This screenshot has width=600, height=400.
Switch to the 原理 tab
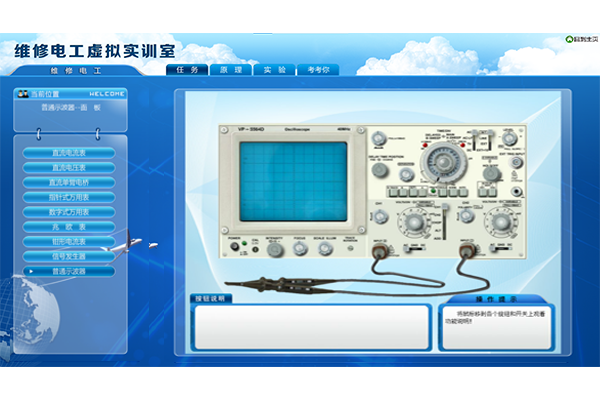(230, 70)
